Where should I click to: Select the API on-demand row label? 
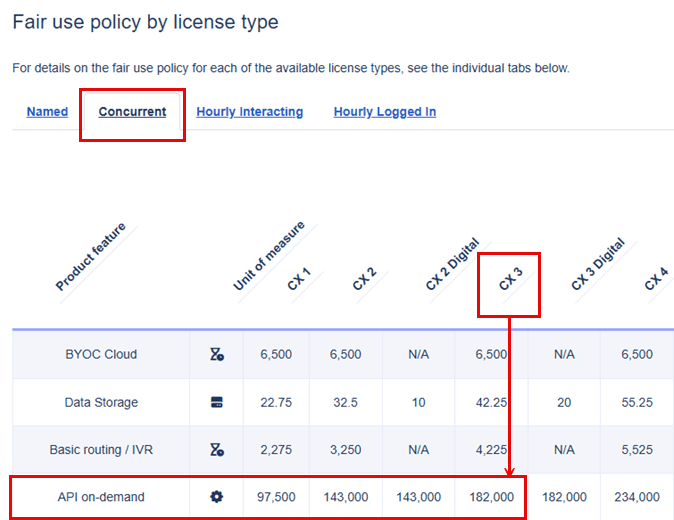[100, 497]
